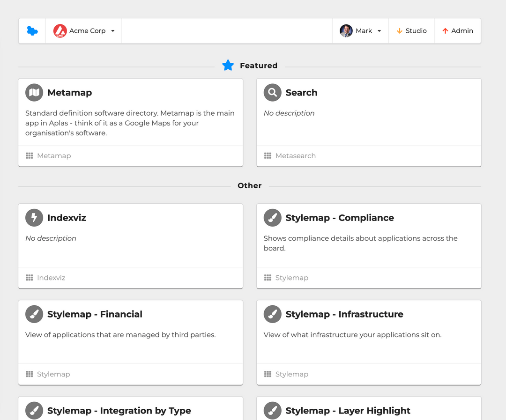This screenshot has height=420, width=506.
Task: Open the Stylemap - Infrastructure card
Action: pyautogui.click(x=369, y=342)
